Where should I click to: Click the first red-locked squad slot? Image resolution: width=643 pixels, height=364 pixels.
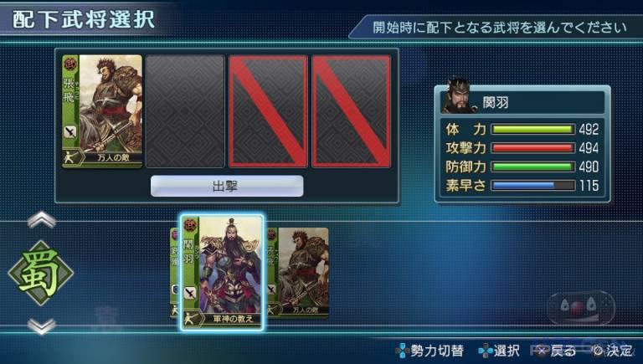268,111
